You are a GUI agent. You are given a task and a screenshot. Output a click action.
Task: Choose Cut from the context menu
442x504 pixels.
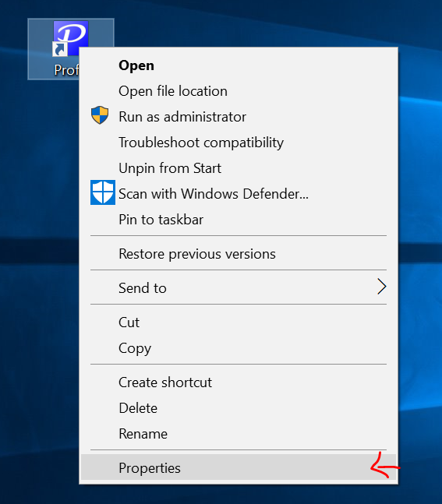[239, 322]
